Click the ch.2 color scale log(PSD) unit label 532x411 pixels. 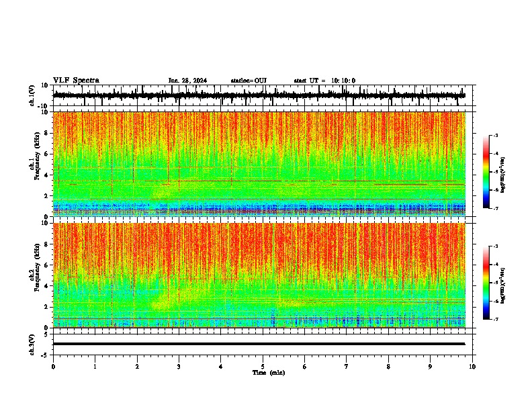click(504, 286)
